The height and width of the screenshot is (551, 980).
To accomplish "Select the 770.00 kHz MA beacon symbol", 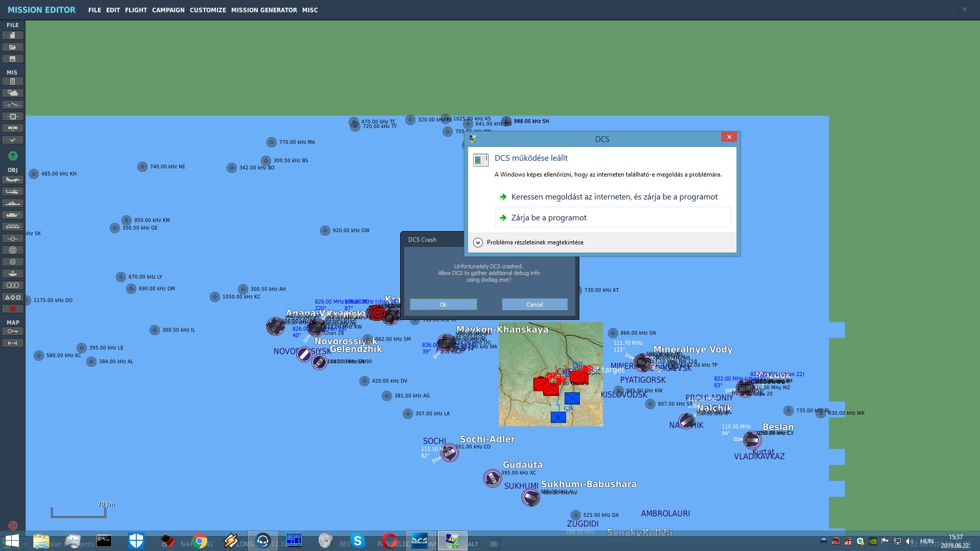I will (x=272, y=142).
